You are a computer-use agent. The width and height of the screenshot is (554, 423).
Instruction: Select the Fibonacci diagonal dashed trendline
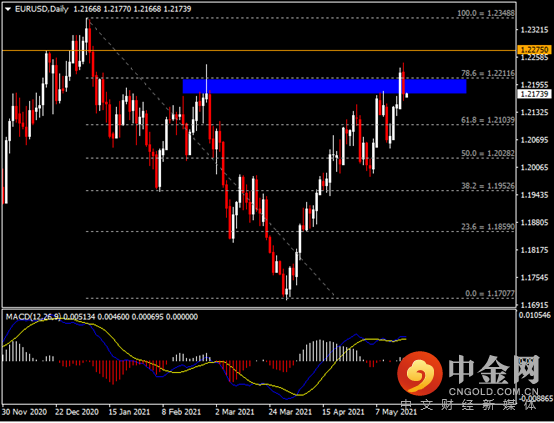click(x=211, y=156)
